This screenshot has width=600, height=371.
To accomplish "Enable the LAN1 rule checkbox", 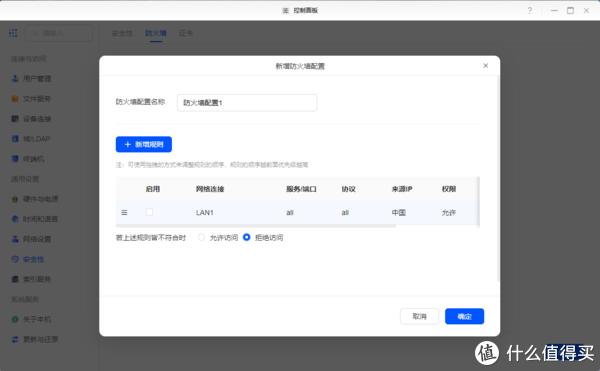I will point(149,212).
